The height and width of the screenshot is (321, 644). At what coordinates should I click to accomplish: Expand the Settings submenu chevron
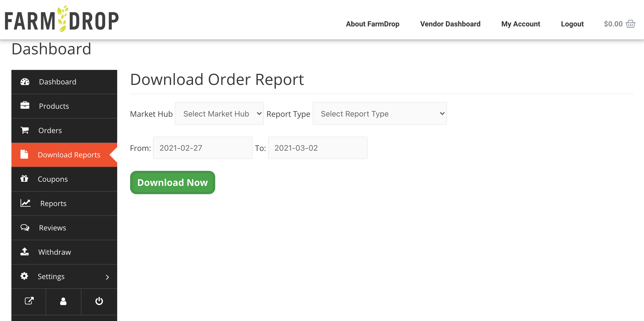[107, 277]
